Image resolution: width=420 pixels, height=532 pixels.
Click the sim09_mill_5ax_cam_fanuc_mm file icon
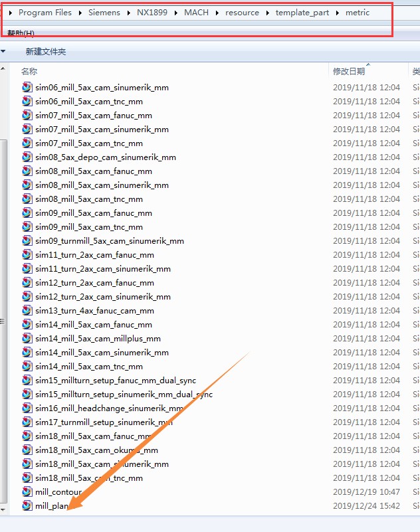point(27,213)
